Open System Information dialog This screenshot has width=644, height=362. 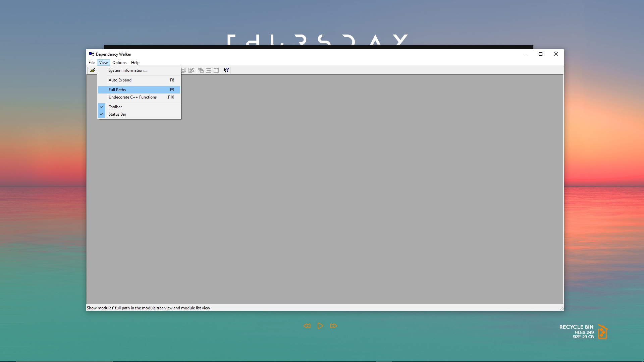coord(127,70)
